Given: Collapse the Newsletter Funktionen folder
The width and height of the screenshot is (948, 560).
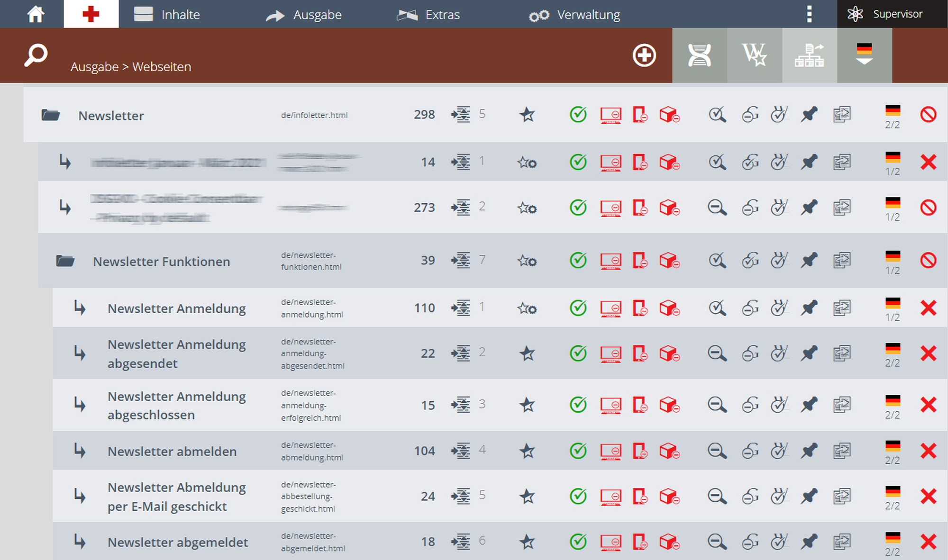Looking at the screenshot, I should click(65, 261).
